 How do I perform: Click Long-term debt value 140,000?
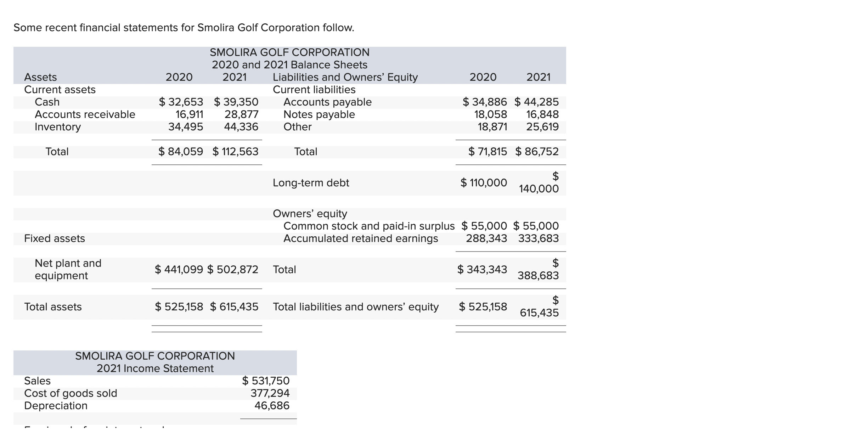(x=539, y=189)
